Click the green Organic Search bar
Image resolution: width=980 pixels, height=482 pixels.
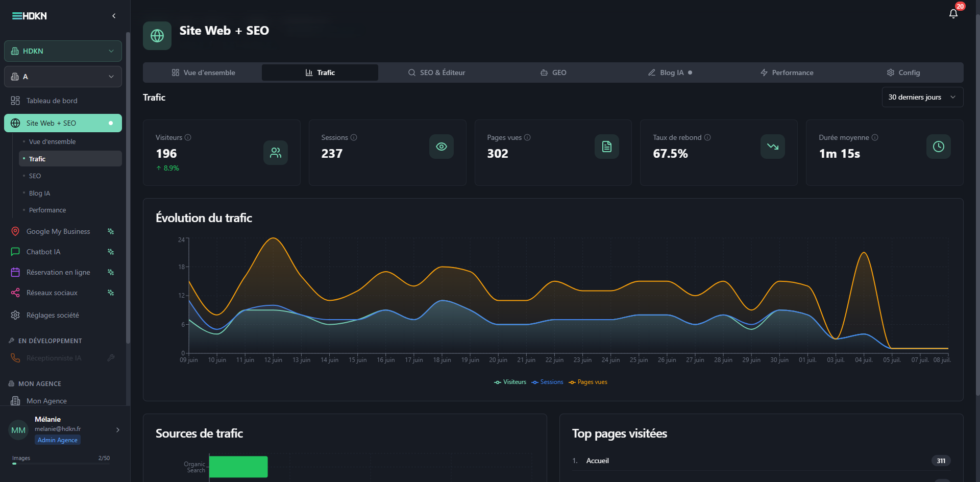[x=238, y=467]
